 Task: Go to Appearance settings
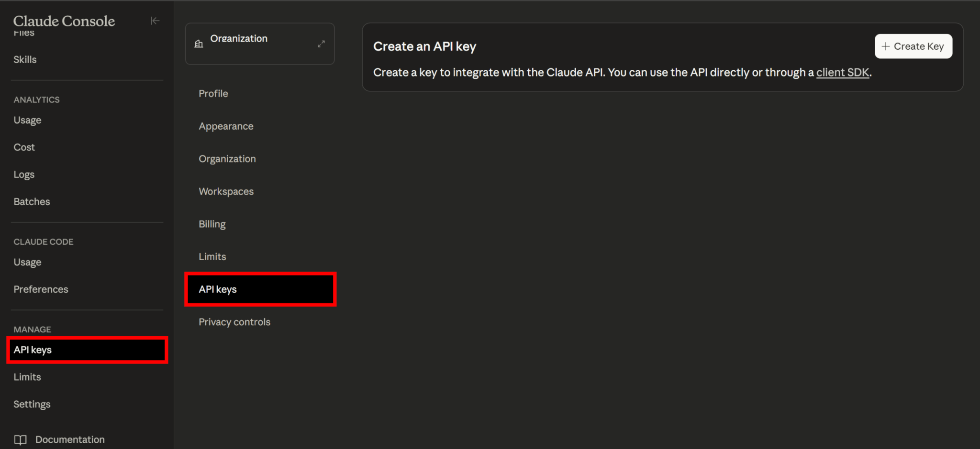click(226, 126)
